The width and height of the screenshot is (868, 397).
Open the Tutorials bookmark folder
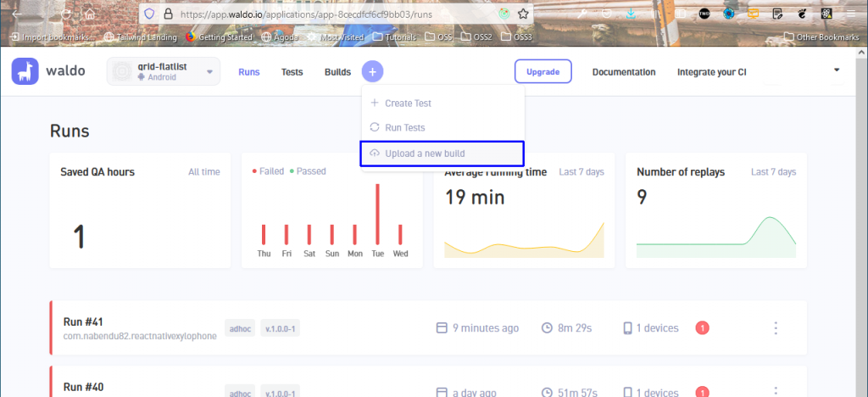pyautogui.click(x=395, y=37)
